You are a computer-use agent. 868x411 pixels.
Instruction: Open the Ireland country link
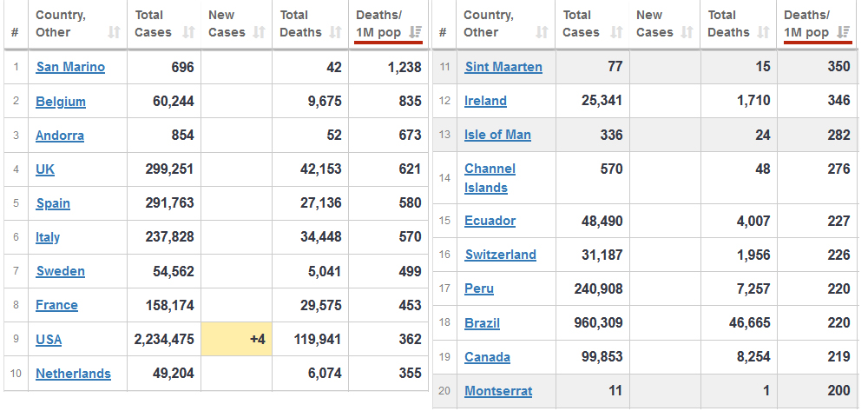tap(485, 101)
